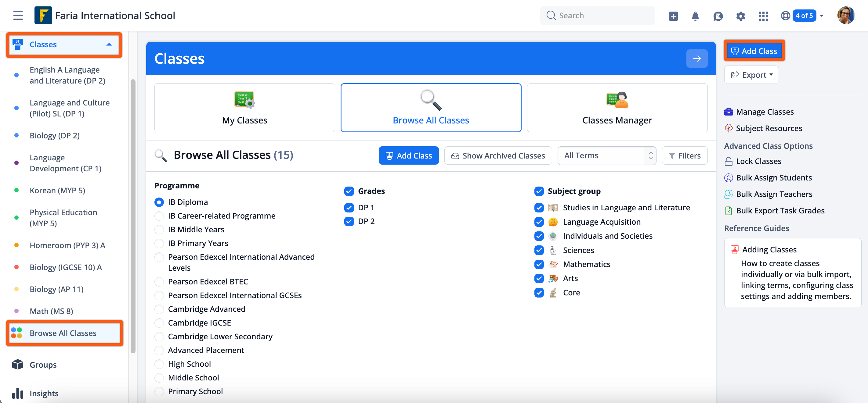
Task: Collapse the Classes sidebar section
Action: coord(109,45)
